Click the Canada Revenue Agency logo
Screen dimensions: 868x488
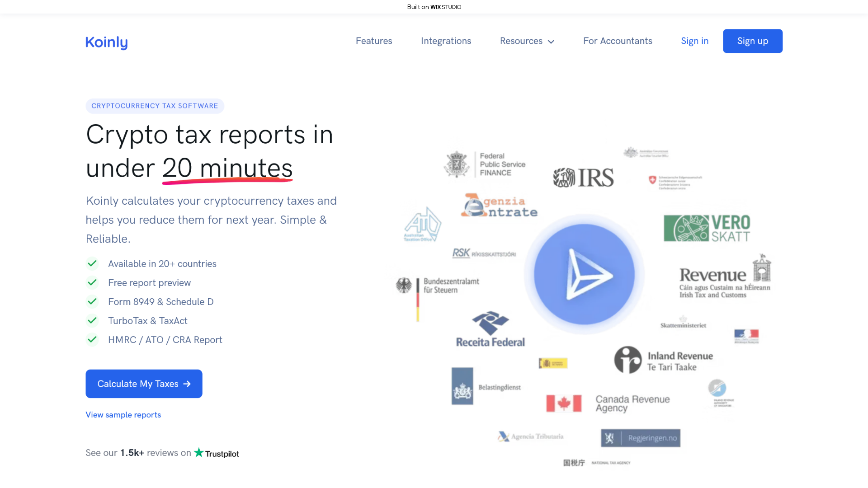click(608, 404)
